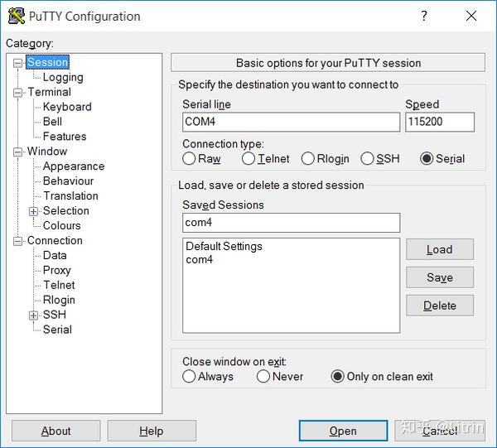Click the title bar help question mark
This screenshot has width=497, height=448.
click(x=424, y=16)
